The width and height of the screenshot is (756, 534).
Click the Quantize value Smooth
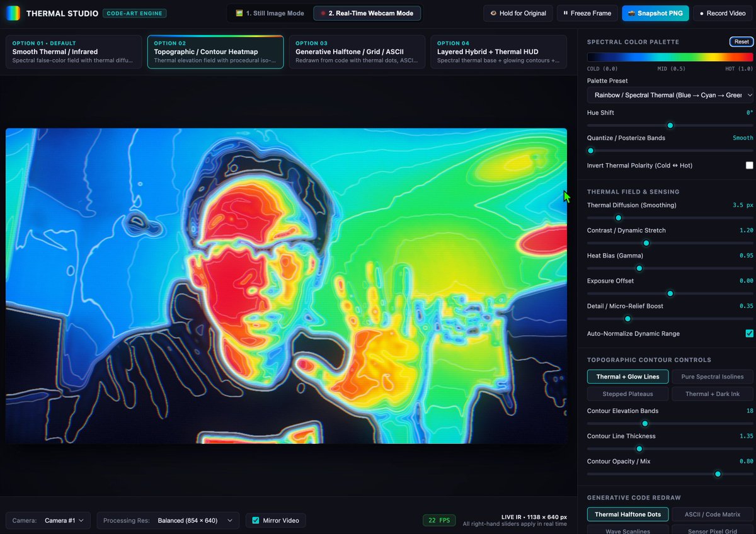tap(743, 138)
